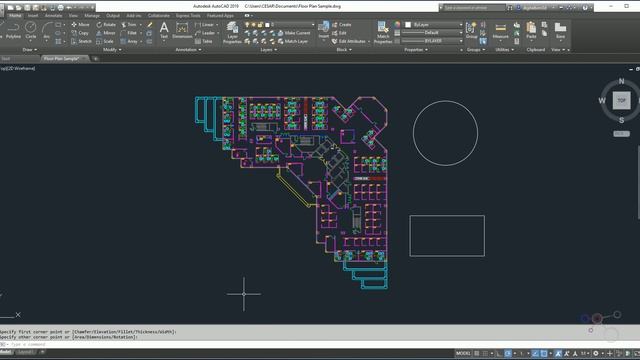Open the Insert ribbon tab
640x360 pixels.
pyautogui.click(x=33, y=16)
